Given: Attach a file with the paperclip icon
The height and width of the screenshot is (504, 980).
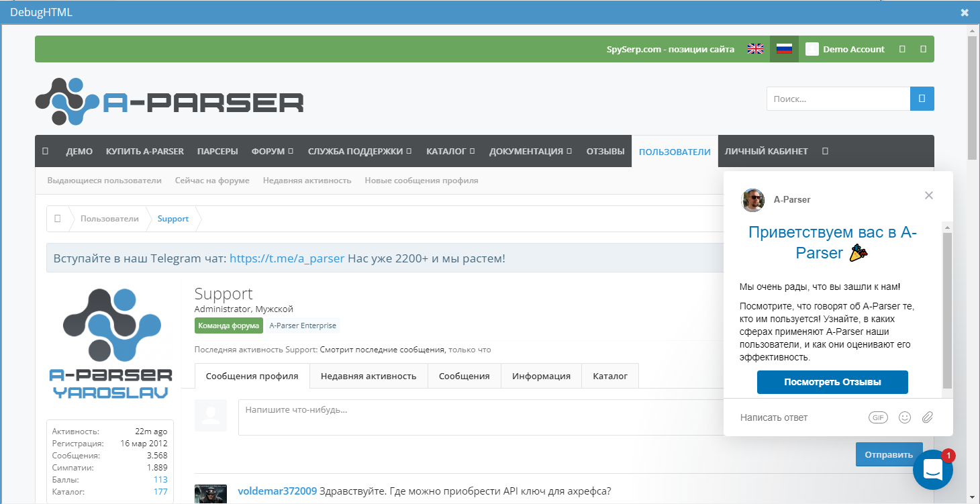Looking at the screenshot, I should click(x=928, y=417).
